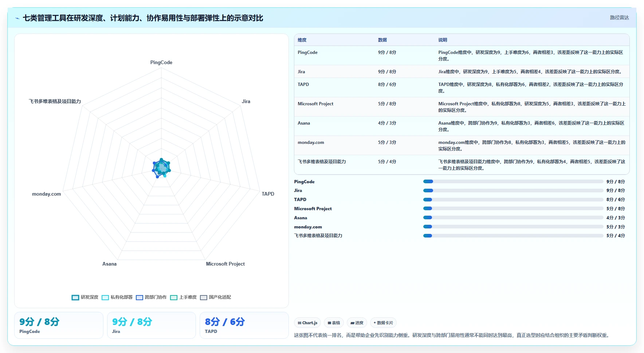This screenshot has height=353, width=644.
Task: Click the 数据 column header
Action: click(382, 40)
